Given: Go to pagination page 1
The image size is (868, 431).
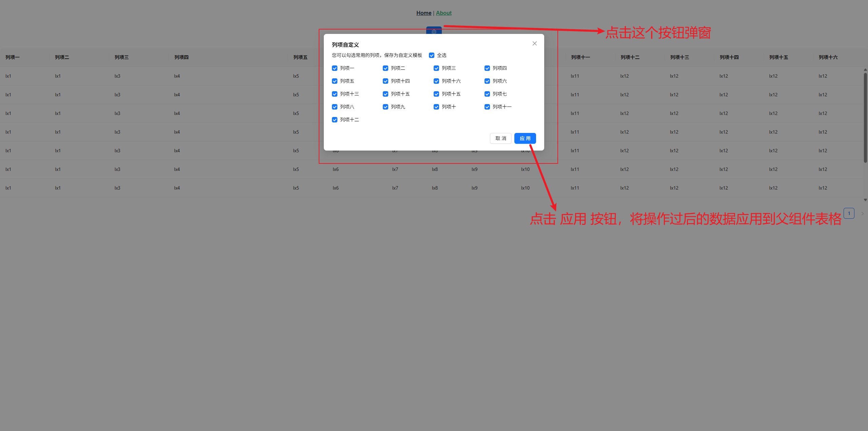Looking at the screenshot, I should [x=849, y=213].
